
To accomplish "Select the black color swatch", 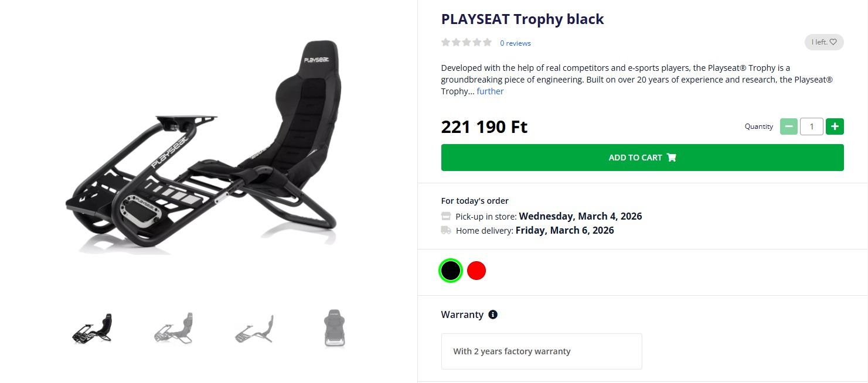I will [451, 271].
